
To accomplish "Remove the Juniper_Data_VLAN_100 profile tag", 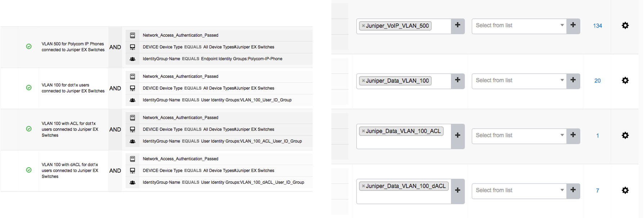I will [x=363, y=81].
